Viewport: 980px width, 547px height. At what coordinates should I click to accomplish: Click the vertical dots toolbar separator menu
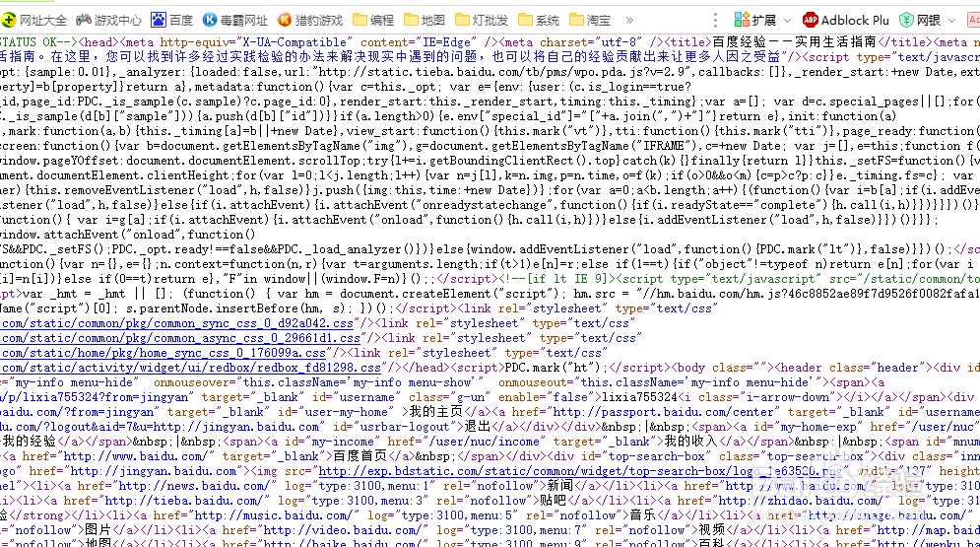point(716,20)
